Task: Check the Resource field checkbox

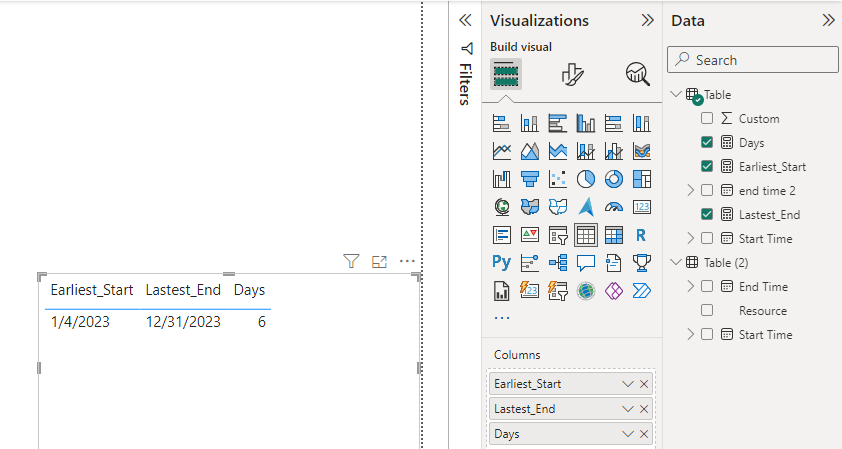Action: tap(707, 310)
